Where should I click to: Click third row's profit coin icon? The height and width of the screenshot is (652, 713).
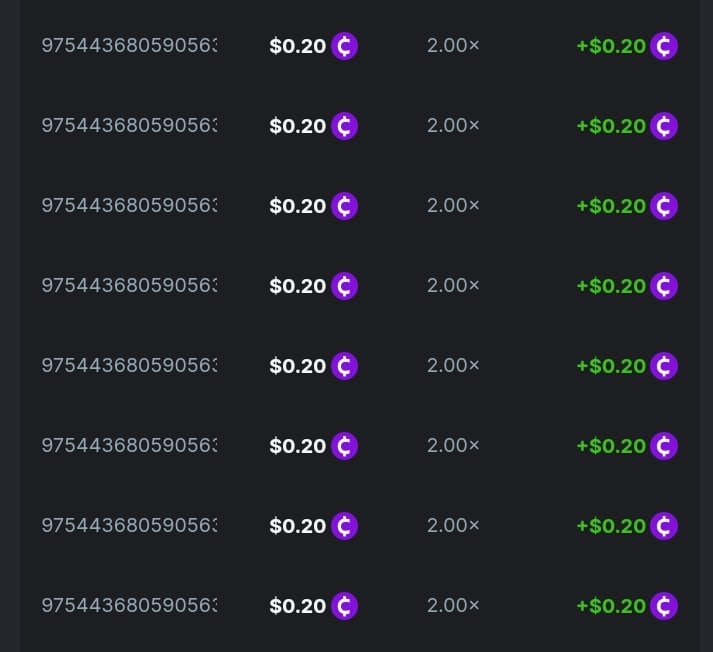[x=663, y=206]
